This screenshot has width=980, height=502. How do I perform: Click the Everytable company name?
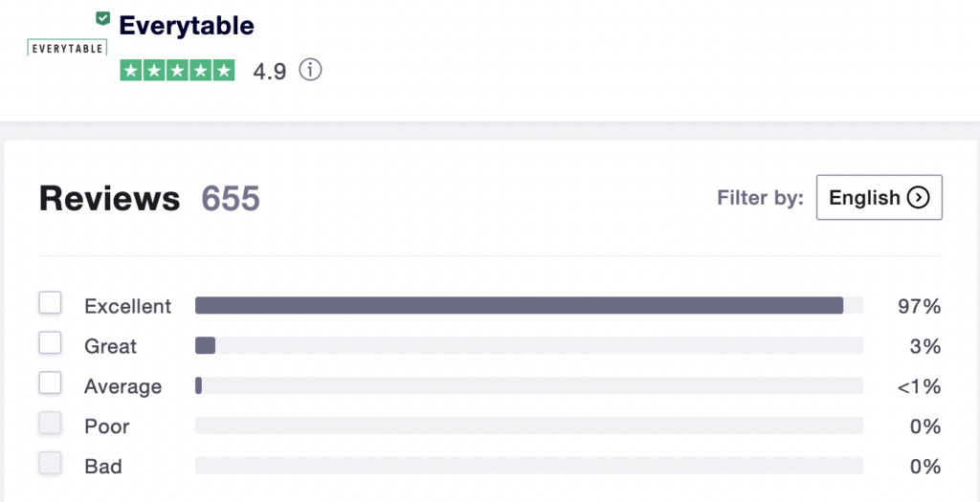pyautogui.click(x=187, y=26)
